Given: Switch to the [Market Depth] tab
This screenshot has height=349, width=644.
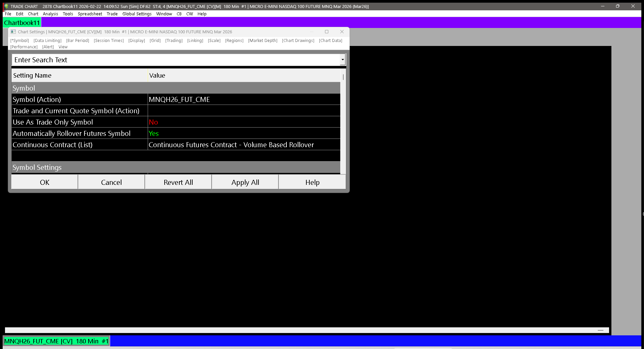Looking at the screenshot, I should [x=263, y=40].
